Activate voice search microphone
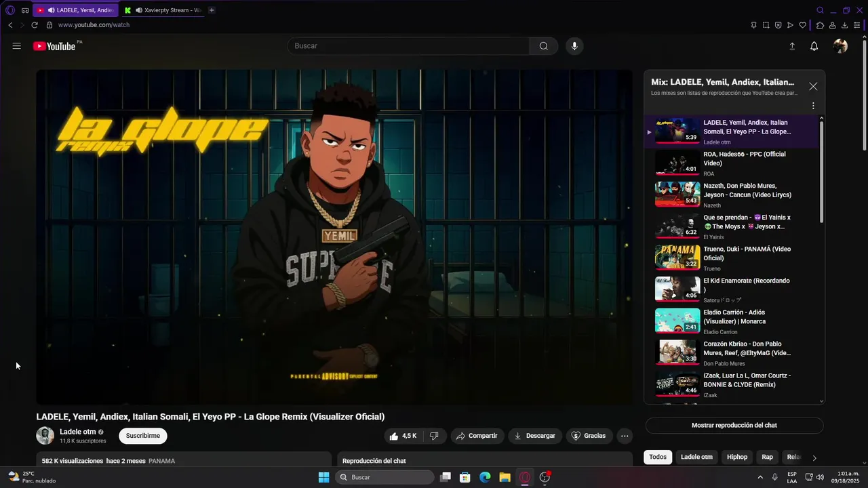Screen dimensions: 868x488 click(574, 46)
